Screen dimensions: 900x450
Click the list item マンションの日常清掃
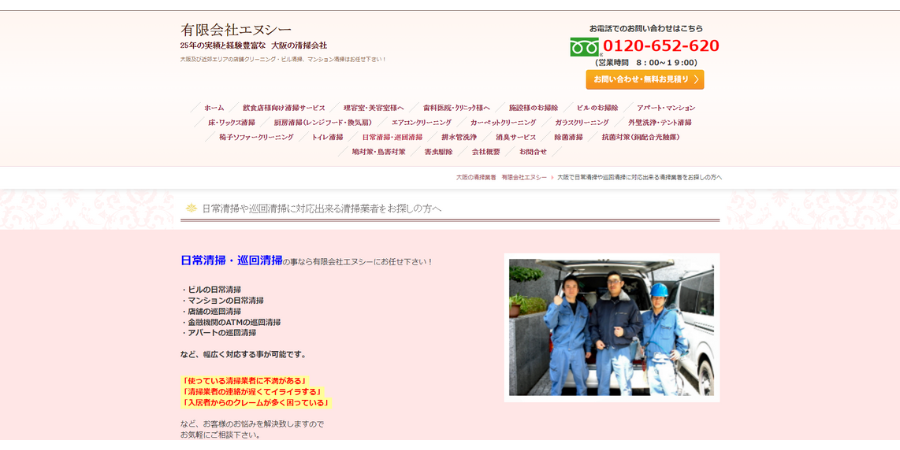(x=226, y=300)
